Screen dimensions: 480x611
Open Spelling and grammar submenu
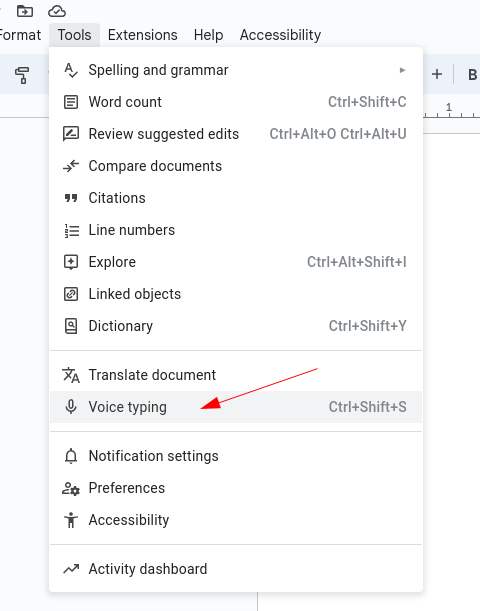[236, 70]
